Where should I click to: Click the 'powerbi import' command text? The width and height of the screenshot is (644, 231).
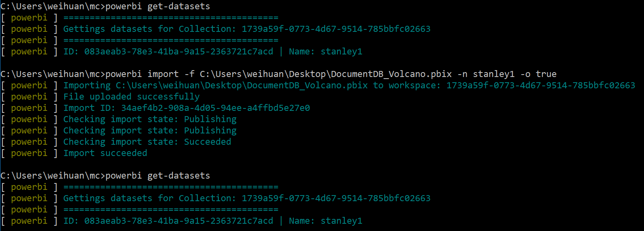pos(142,74)
